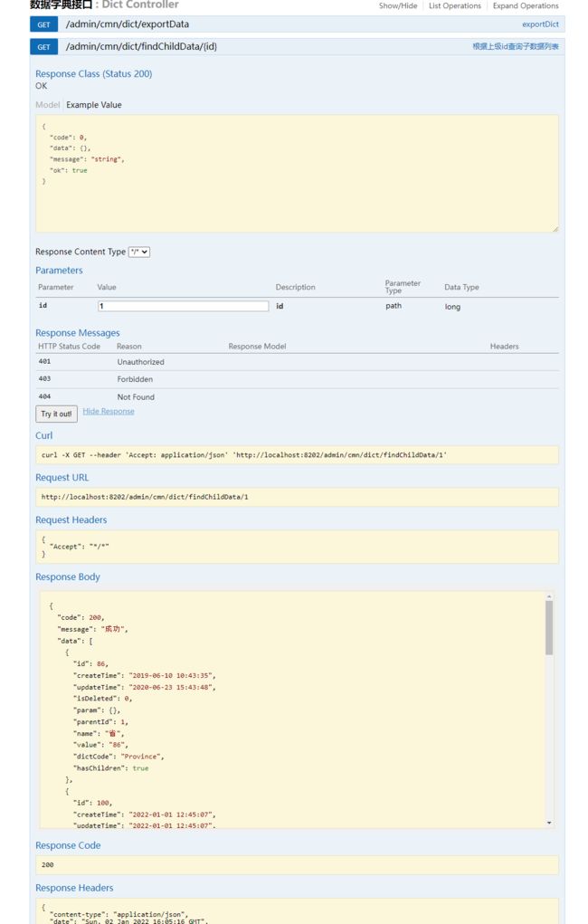Click List Operations link
This screenshot has height=924, width=588.
(454, 6)
